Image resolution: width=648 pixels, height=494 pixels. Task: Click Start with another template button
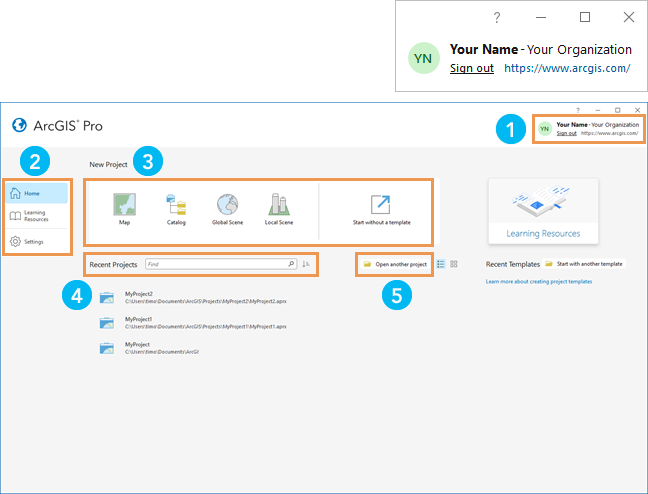[584, 264]
